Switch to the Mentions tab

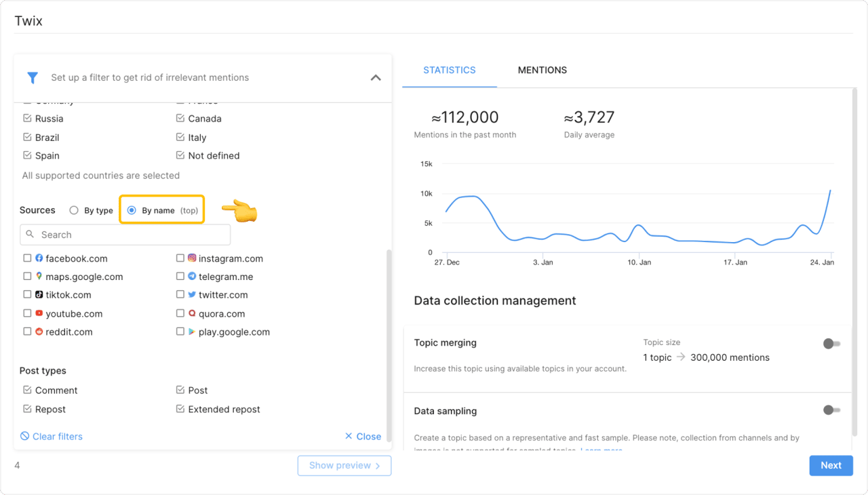coord(542,71)
